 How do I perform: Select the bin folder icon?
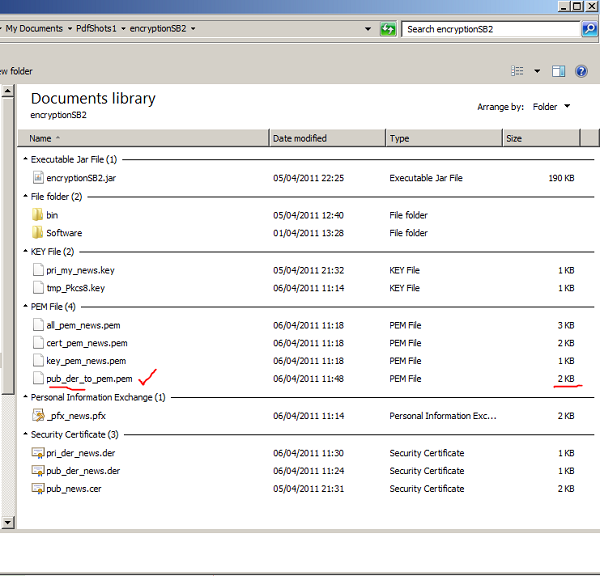37,215
